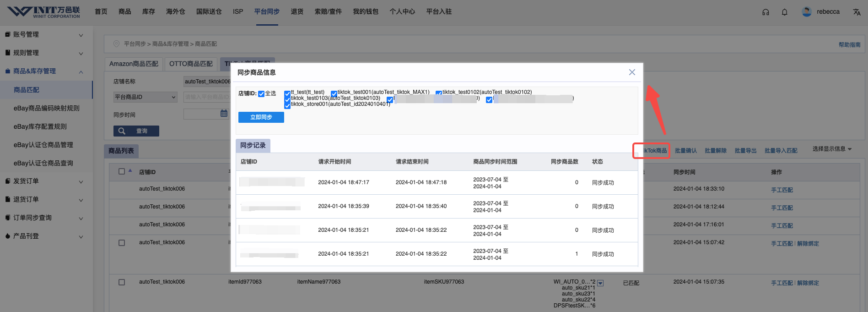Uncheck tiktok_test0103(autoTest_tiktok0103) store checkbox
Image resolution: width=868 pixels, height=312 pixels.
click(x=287, y=99)
